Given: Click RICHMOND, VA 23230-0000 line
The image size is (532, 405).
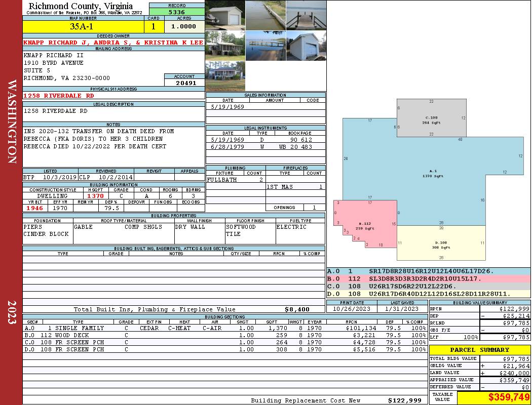Looking at the screenshot, I should point(66,78).
